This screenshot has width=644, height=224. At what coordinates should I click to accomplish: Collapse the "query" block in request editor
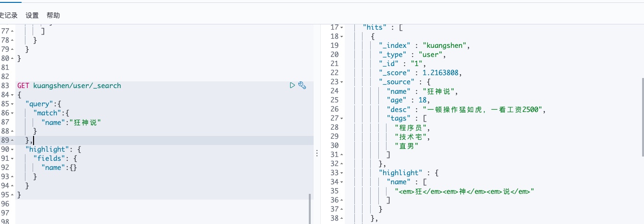pos(12,104)
